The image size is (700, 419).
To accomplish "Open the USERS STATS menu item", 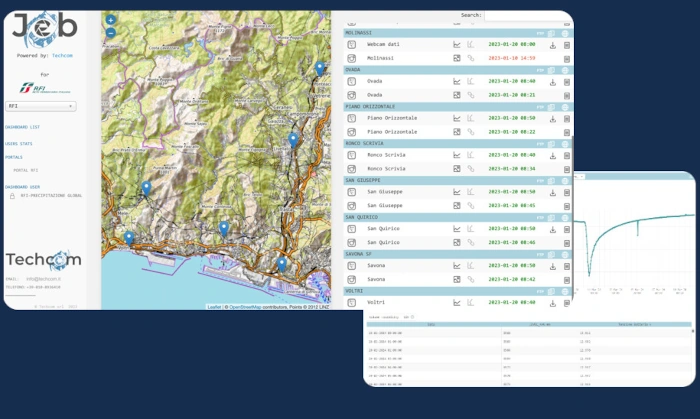I will 19,144.
